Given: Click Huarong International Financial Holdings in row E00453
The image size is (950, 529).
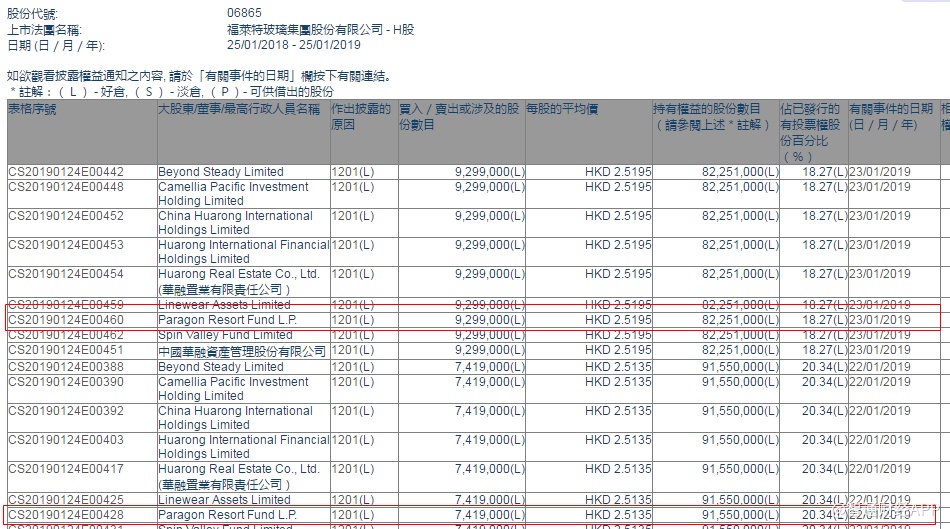Looking at the screenshot, I should pyautogui.click(x=244, y=252).
